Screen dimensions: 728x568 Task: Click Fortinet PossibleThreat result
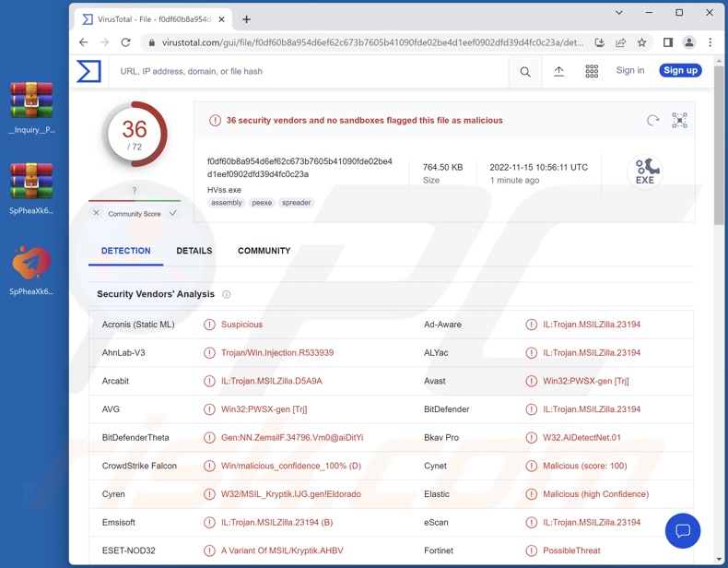tap(571, 550)
